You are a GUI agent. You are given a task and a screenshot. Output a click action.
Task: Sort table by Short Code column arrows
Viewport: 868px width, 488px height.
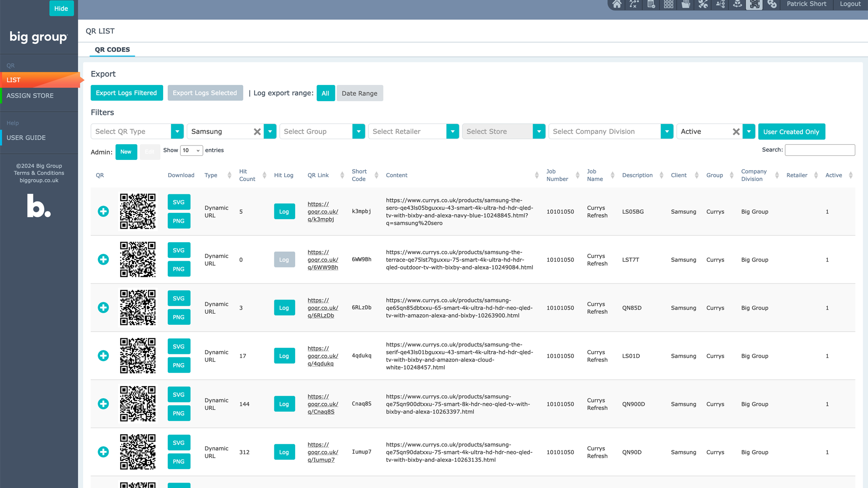(x=376, y=175)
